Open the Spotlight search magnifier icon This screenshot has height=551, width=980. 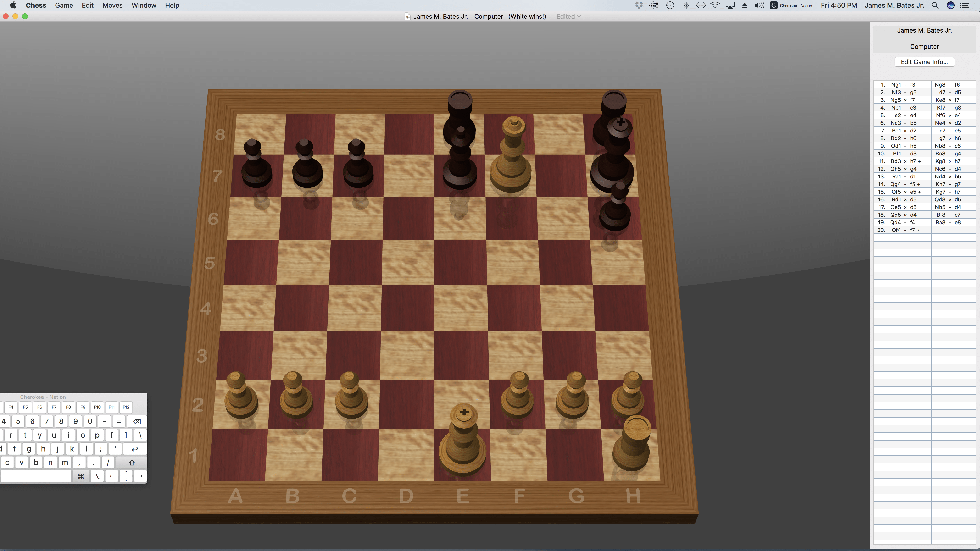pos(935,5)
